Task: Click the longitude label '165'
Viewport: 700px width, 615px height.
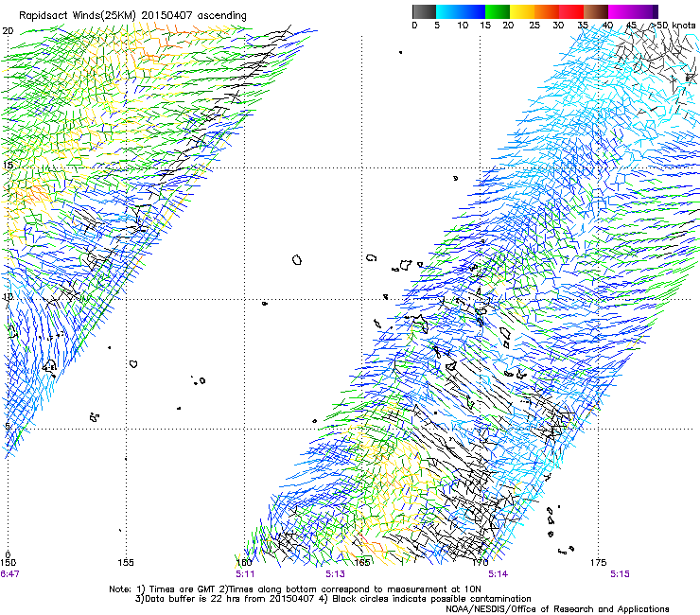Action: 361,562
